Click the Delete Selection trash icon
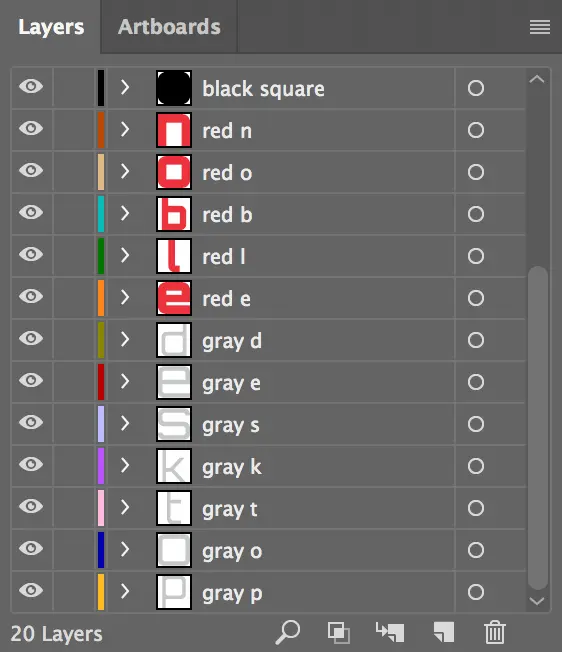 [495, 632]
